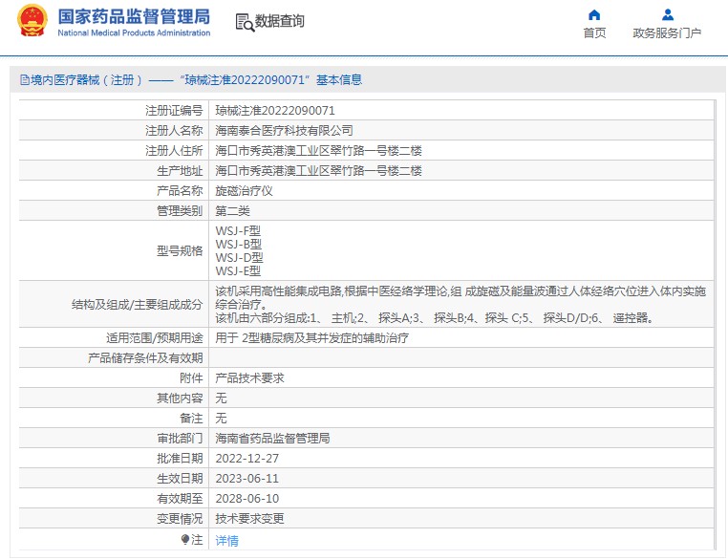Open the 详情 link in the bottom row

[227, 540]
